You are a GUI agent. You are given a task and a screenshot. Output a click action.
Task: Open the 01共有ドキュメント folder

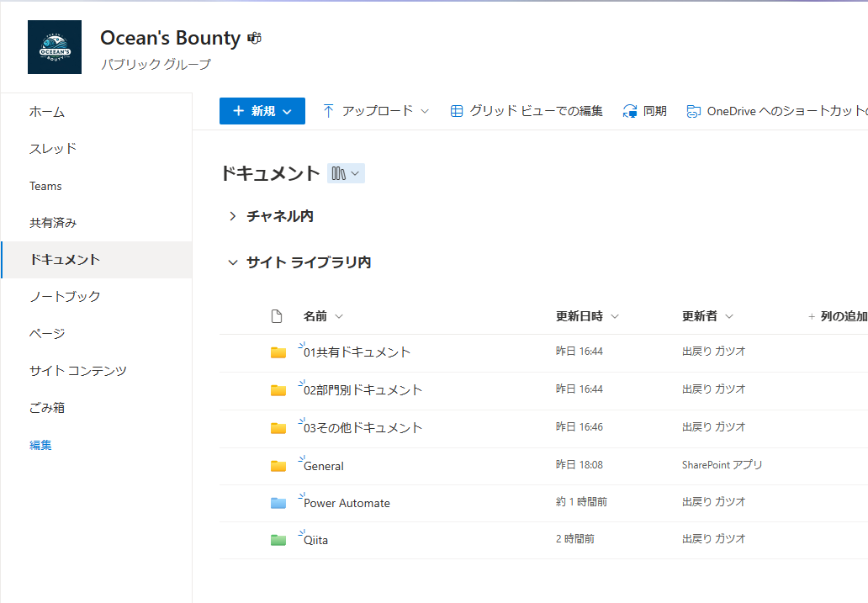coord(357,352)
